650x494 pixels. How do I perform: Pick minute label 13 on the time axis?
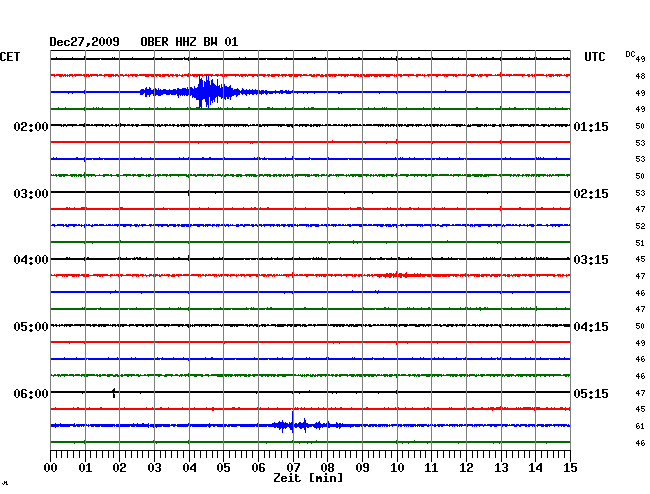coord(501,467)
